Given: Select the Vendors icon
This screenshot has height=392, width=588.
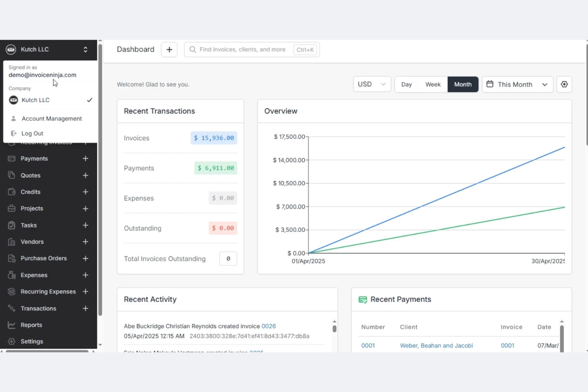Looking at the screenshot, I should 12,241.
